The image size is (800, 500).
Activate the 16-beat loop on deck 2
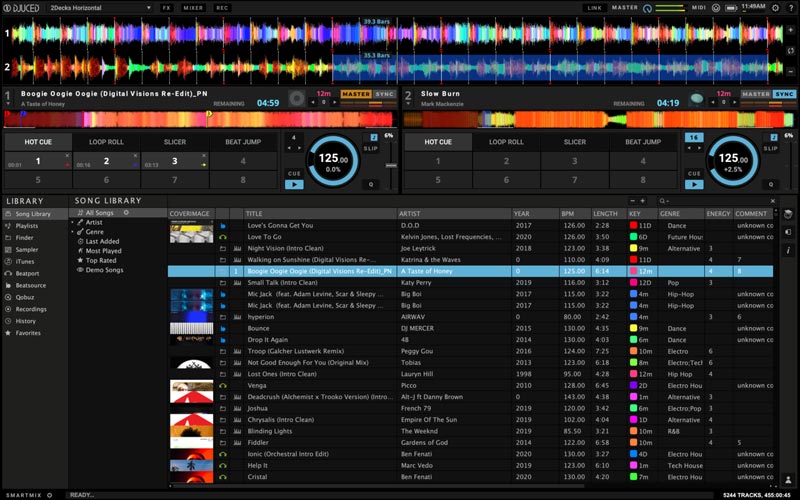pyautogui.click(x=694, y=137)
